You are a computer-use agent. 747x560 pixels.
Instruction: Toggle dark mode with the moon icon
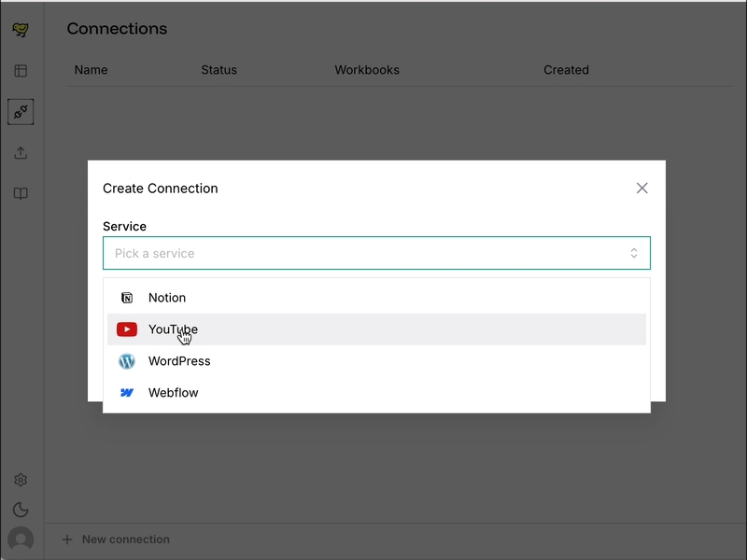click(21, 510)
